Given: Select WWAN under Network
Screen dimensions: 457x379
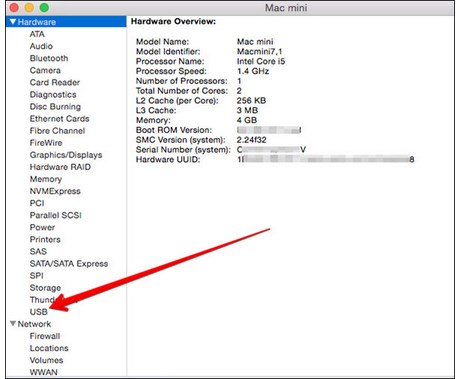Looking at the screenshot, I should coord(44,372).
